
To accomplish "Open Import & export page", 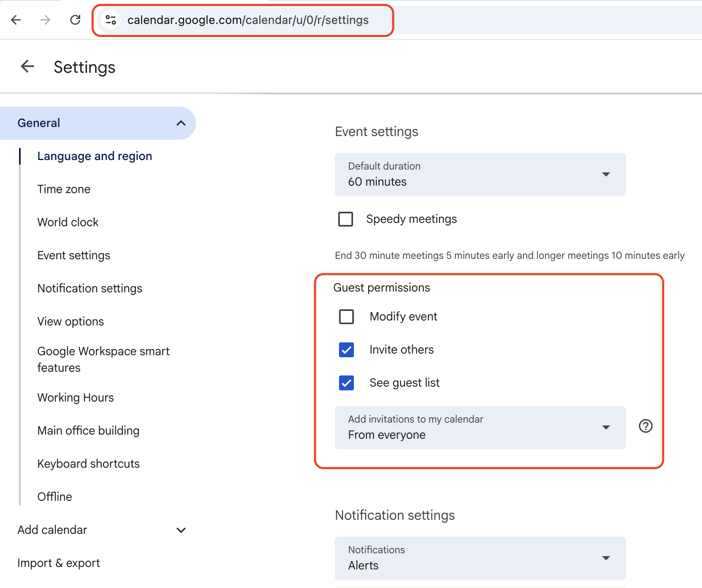I will [x=59, y=563].
